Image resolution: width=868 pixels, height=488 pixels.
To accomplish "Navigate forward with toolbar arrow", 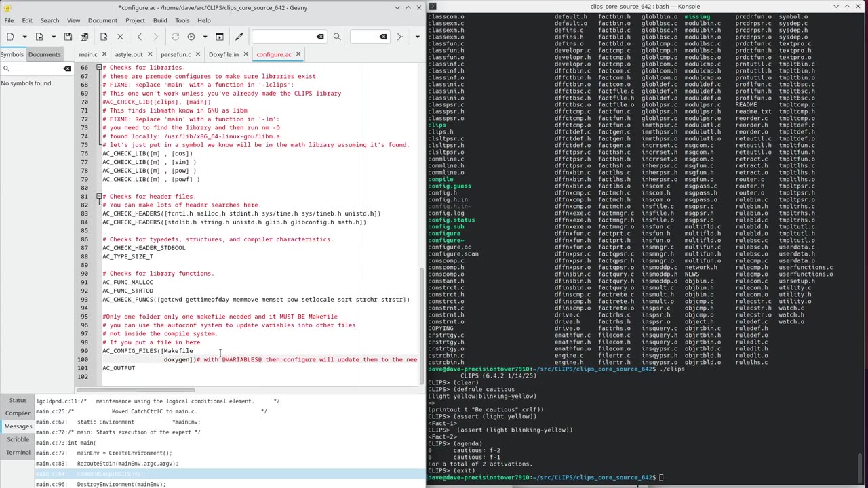I will point(156,37).
